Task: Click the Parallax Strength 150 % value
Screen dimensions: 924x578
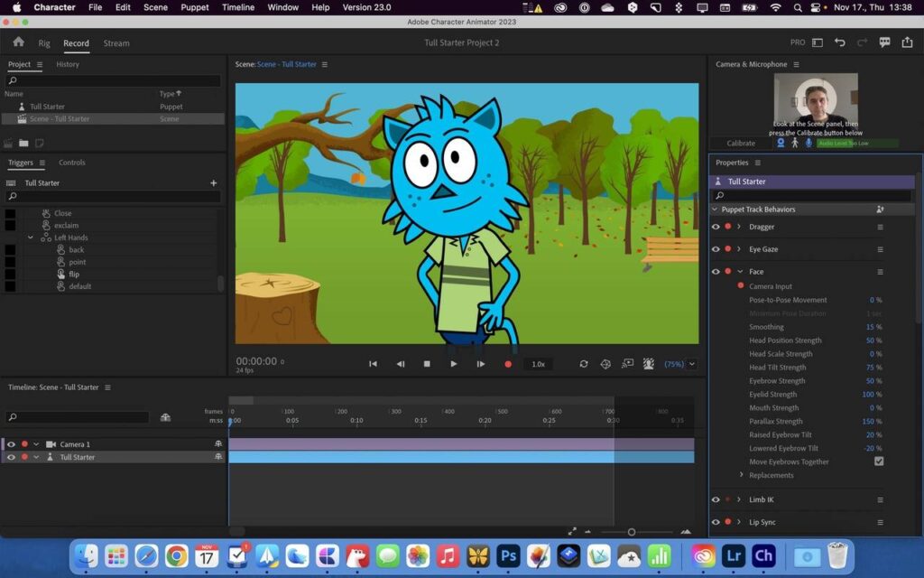Action: pos(872,421)
